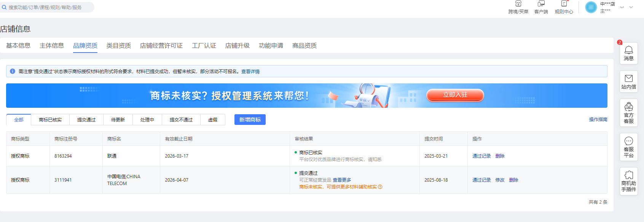Filter by 虚假

click(213, 120)
